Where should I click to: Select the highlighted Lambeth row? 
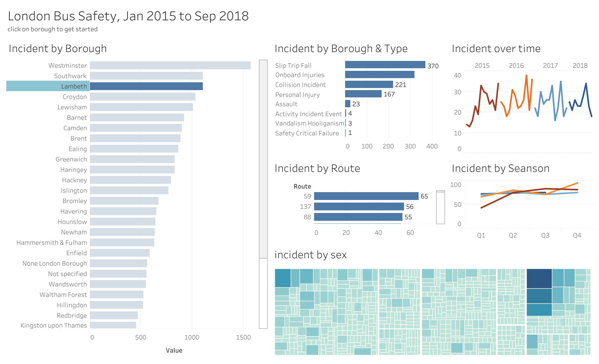pyautogui.click(x=104, y=86)
